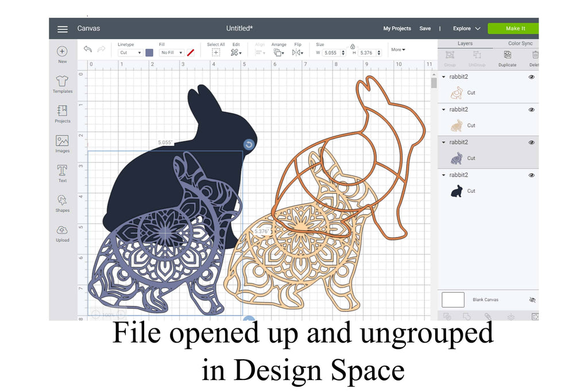Adjust the width stepper arrows
Image resolution: width=588 pixels, height=392 pixels.
tap(343, 53)
